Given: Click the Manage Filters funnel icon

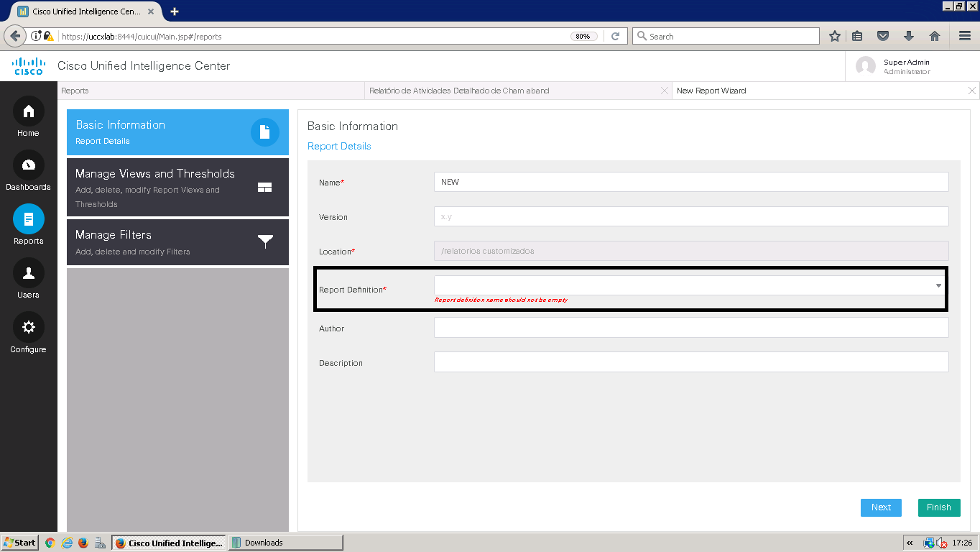Looking at the screenshot, I should pyautogui.click(x=265, y=241).
